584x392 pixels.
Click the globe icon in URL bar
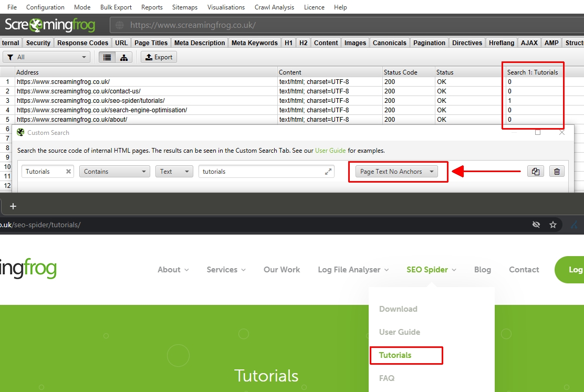coord(120,25)
